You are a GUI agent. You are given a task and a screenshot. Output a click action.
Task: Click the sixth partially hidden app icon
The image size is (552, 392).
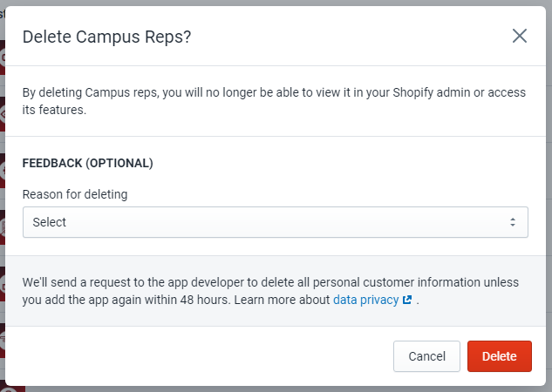coord(3,341)
